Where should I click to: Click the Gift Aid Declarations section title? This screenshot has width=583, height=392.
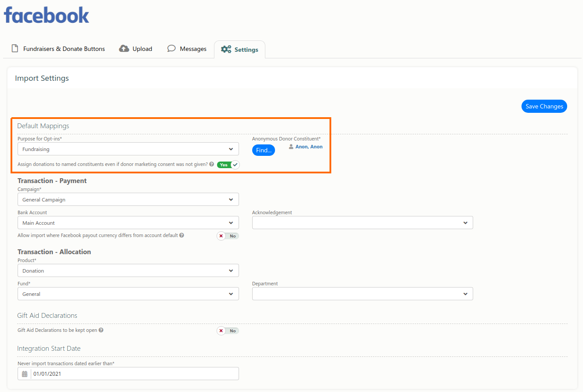click(x=47, y=316)
